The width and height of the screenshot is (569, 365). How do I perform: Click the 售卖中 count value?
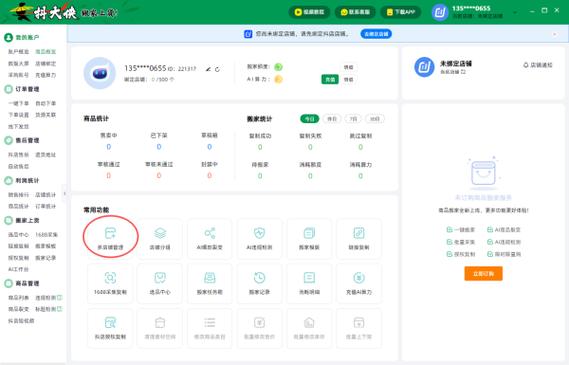(x=109, y=147)
